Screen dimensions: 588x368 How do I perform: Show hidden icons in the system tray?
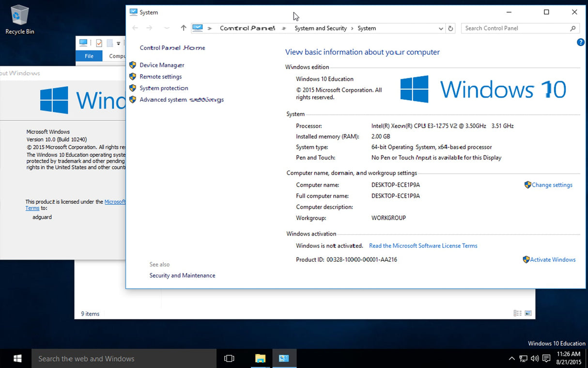click(x=511, y=358)
